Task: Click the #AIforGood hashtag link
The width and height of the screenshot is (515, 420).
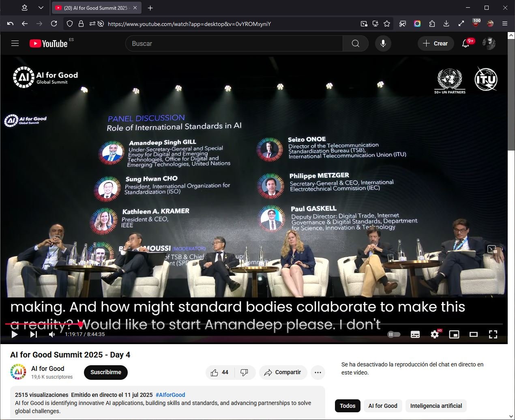Action: (x=170, y=395)
